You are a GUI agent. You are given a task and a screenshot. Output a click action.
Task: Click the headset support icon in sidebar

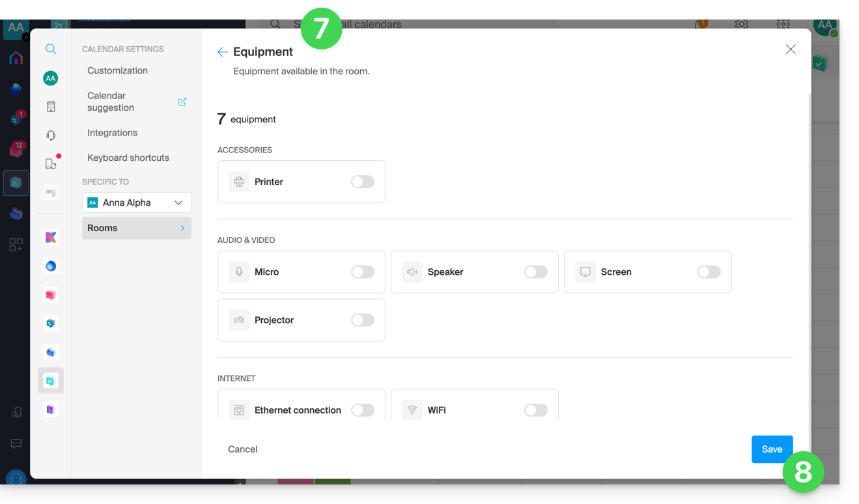pos(51,135)
